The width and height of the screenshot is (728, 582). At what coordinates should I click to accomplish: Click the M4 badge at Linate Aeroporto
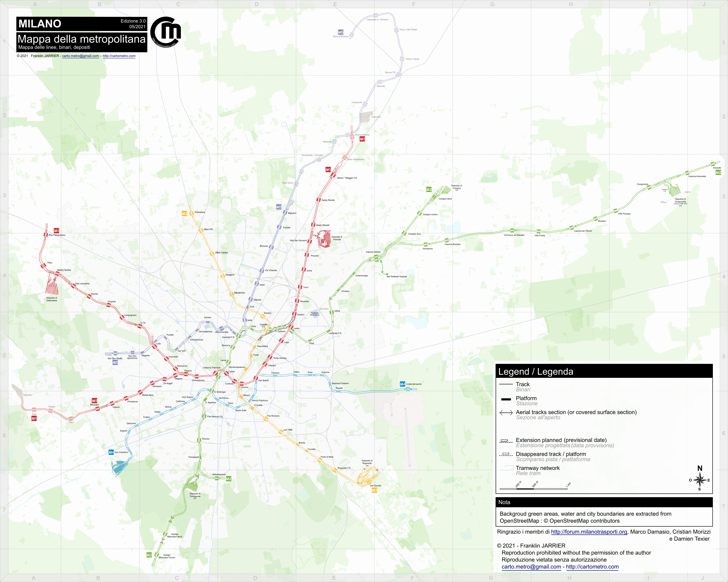pyautogui.click(x=403, y=384)
